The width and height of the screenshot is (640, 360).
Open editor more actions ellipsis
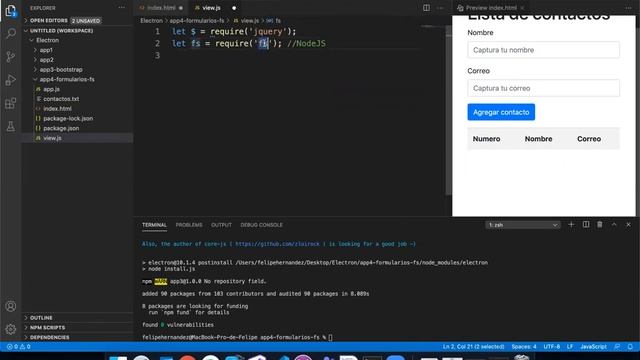440,8
